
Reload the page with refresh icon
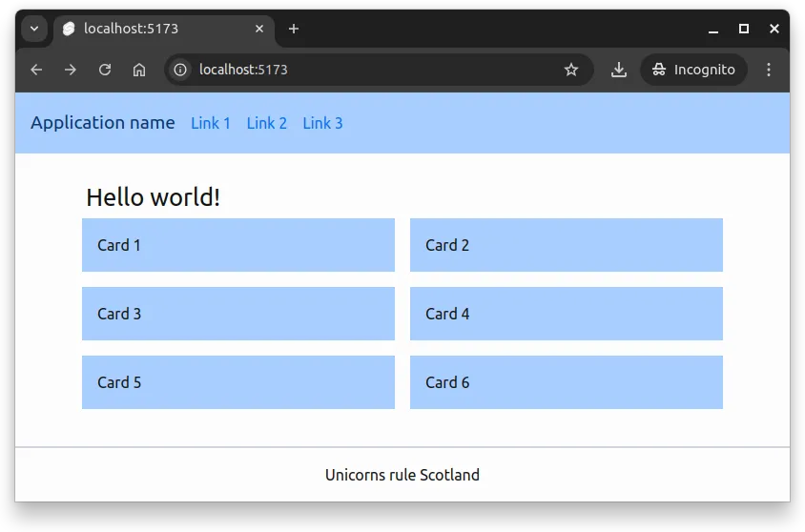pyautogui.click(x=105, y=70)
